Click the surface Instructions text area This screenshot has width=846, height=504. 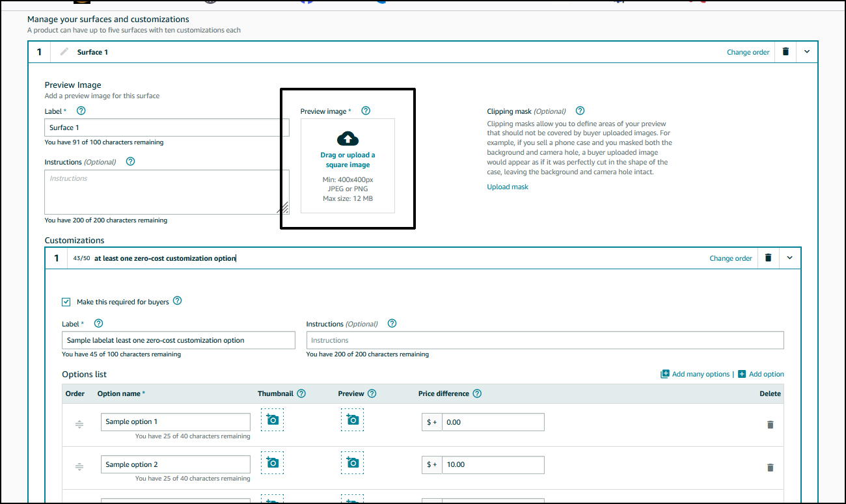[167, 192]
